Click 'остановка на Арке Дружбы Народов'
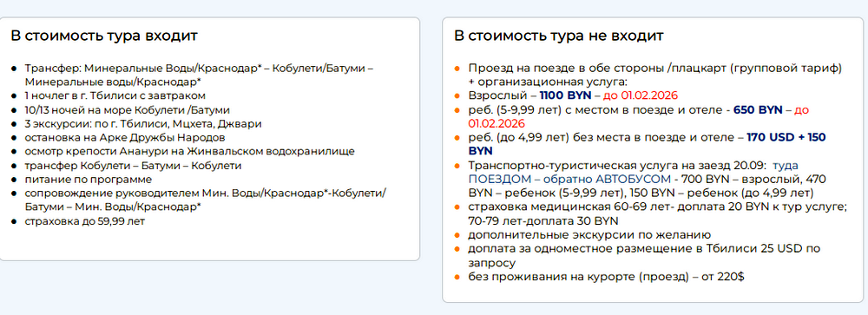This screenshot has height=315, width=868. [124, 137]
